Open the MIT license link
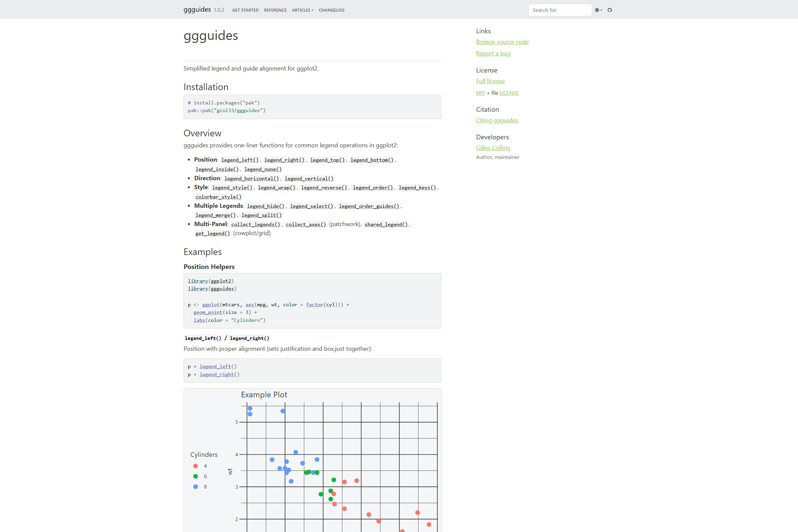 (x=480, y=93)
